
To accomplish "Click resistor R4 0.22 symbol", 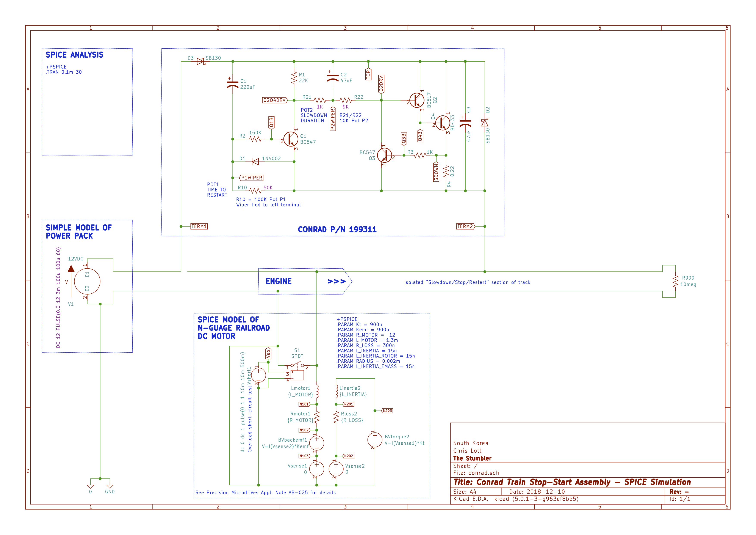I will (446, 171).
